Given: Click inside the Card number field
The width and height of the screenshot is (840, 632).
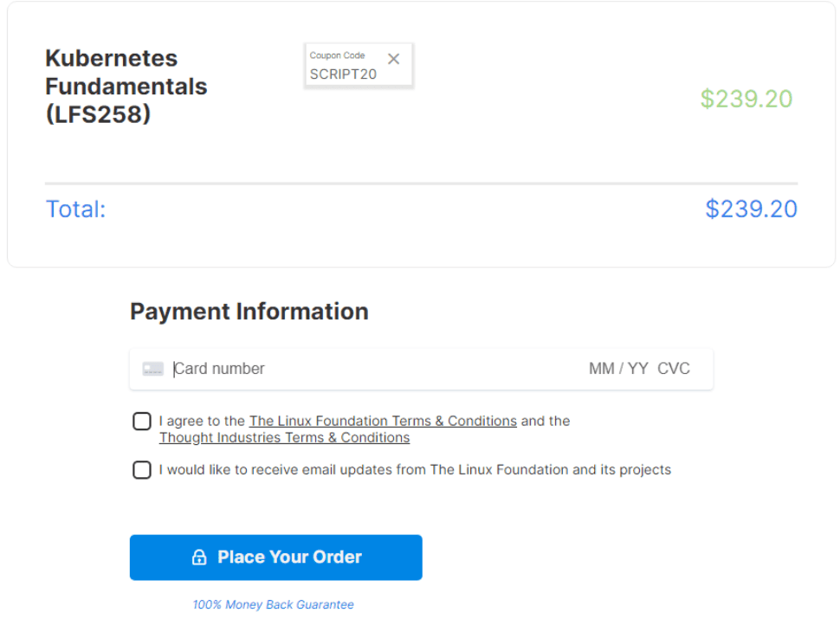Looking at the screenshot, I should coord(260,368).
